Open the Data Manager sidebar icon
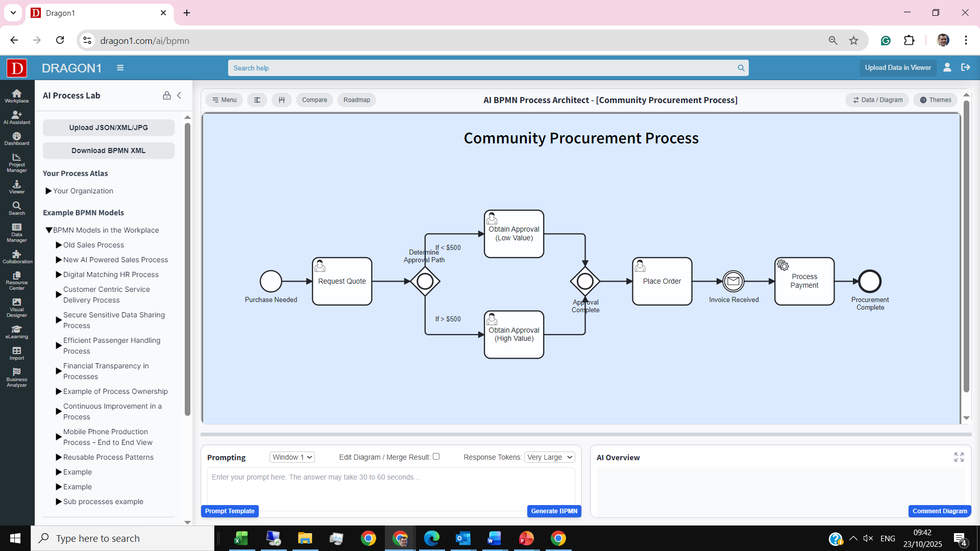980x551 pixels. pos(17,233)
